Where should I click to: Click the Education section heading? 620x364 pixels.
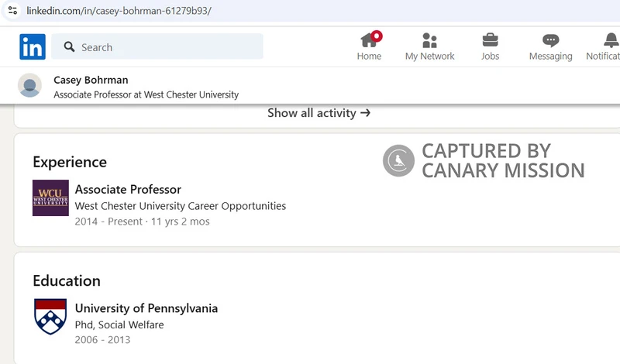[x=67, y=280]
